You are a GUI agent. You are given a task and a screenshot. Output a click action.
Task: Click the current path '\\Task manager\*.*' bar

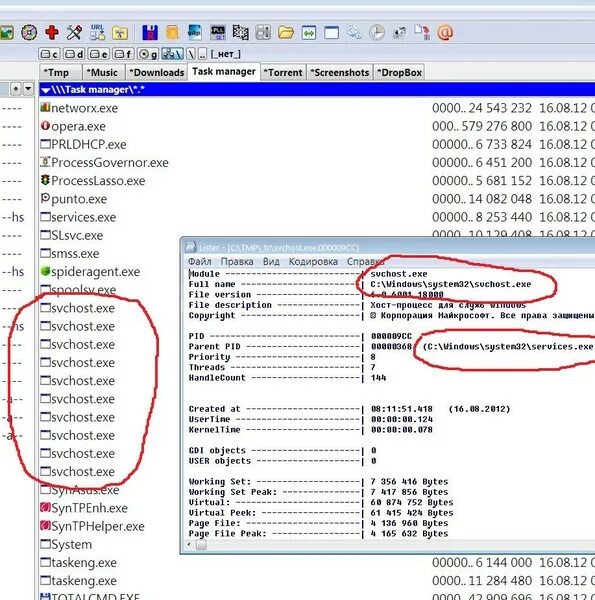317,90
